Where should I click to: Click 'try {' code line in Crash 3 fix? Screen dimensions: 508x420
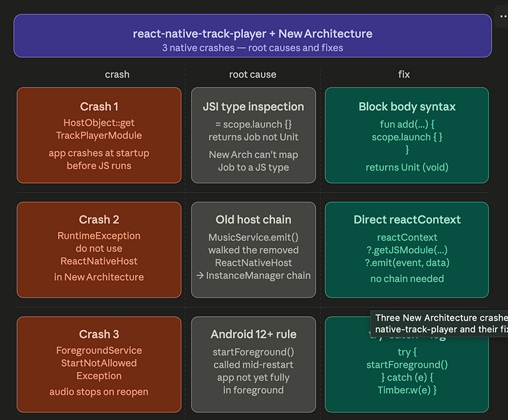[x=407, y=352]
